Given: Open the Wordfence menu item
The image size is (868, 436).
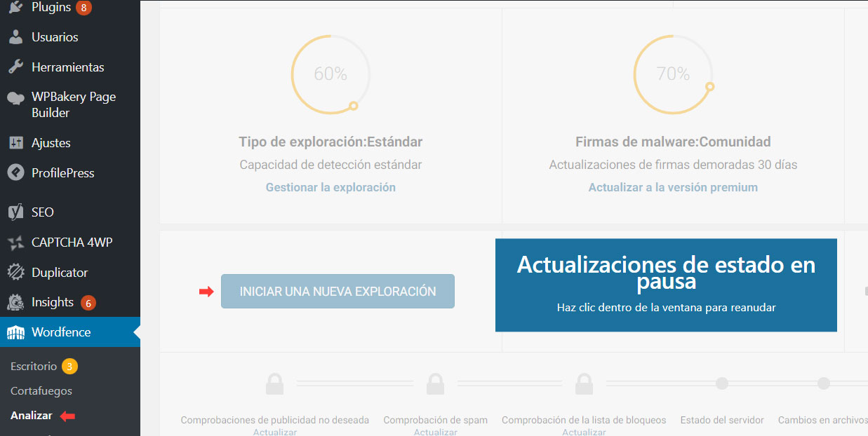Looking at the screenshot, I should (x=61, y=333).
